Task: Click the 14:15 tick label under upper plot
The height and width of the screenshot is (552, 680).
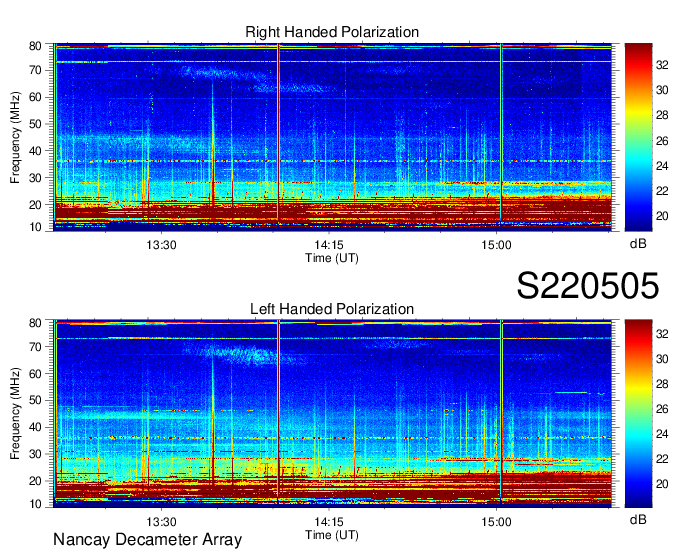Action: coord(329,245)
